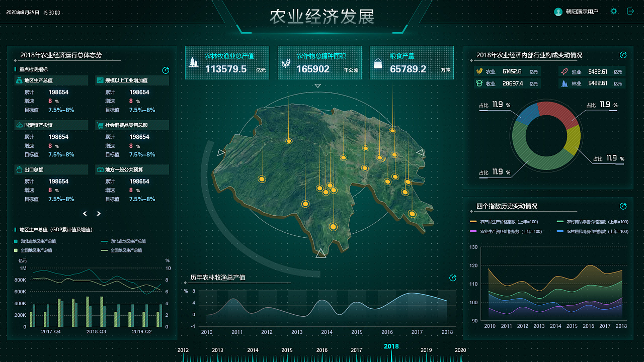Image resolution: width=644 pixels, height=362 pixels.
Task: Refresh the 四个指数历史变动情况 panel
Action: click(623, 206)
